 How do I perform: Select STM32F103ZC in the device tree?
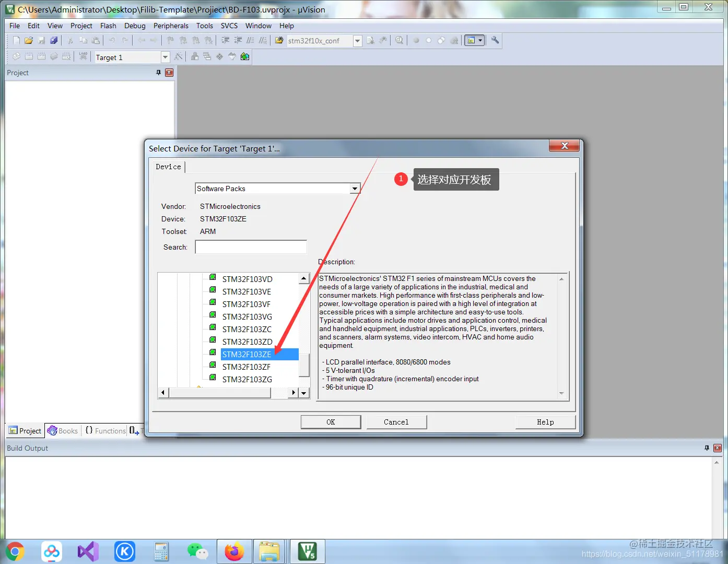246,329
